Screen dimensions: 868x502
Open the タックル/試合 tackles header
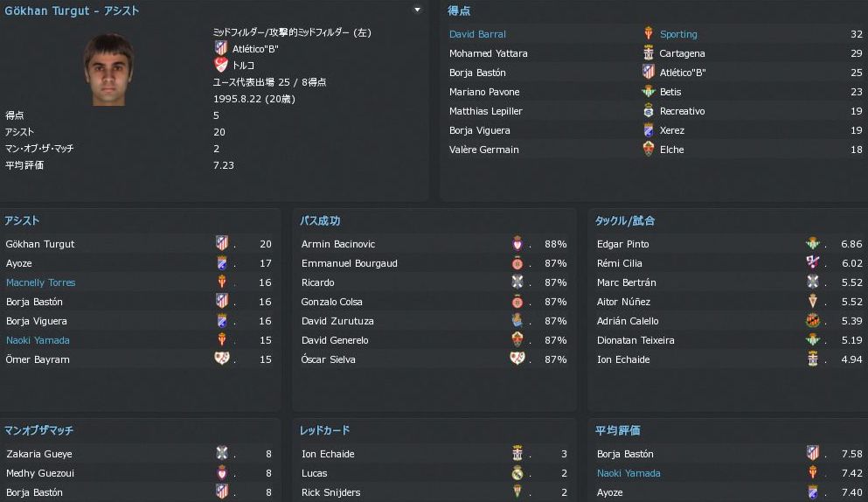point(625,221)
